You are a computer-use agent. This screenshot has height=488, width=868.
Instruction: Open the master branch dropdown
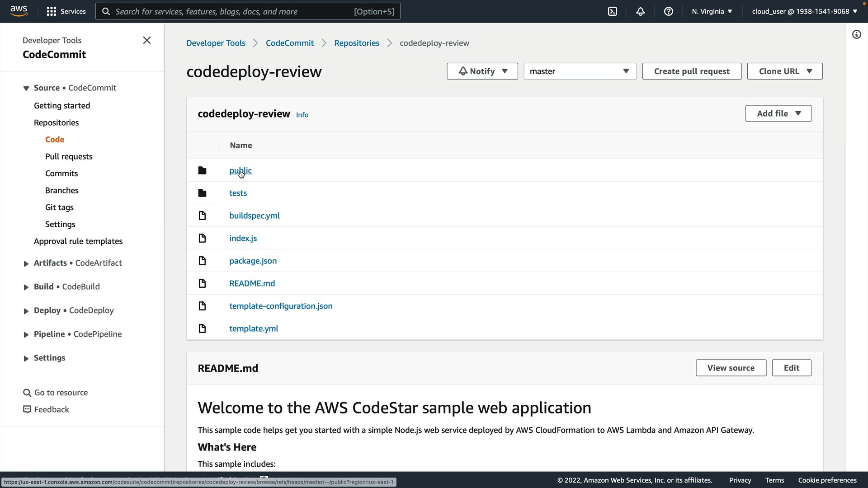tap(580, 71)
